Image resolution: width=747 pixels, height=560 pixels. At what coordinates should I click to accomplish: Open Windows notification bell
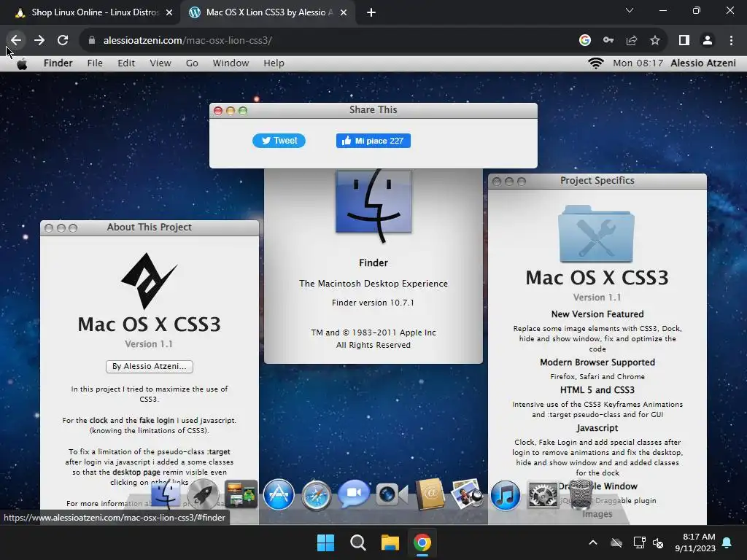727,542
